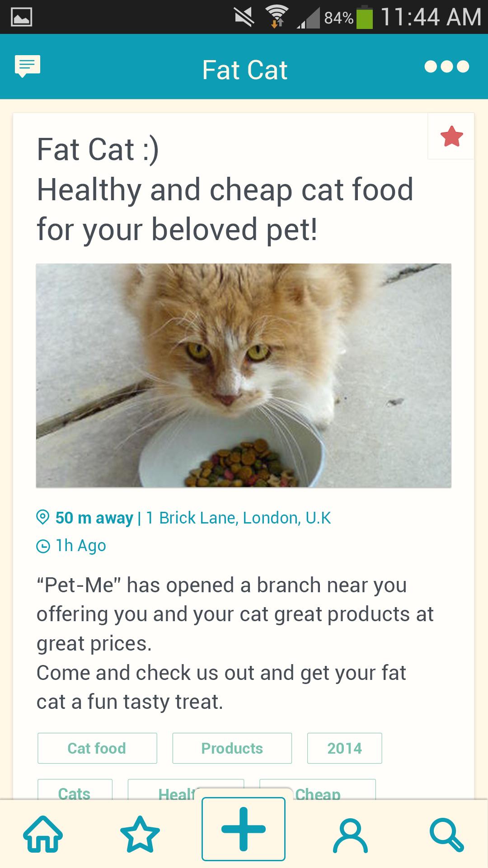
Task: Select the Cats tag
Action: pyautogui.click(x=75, y=791)
